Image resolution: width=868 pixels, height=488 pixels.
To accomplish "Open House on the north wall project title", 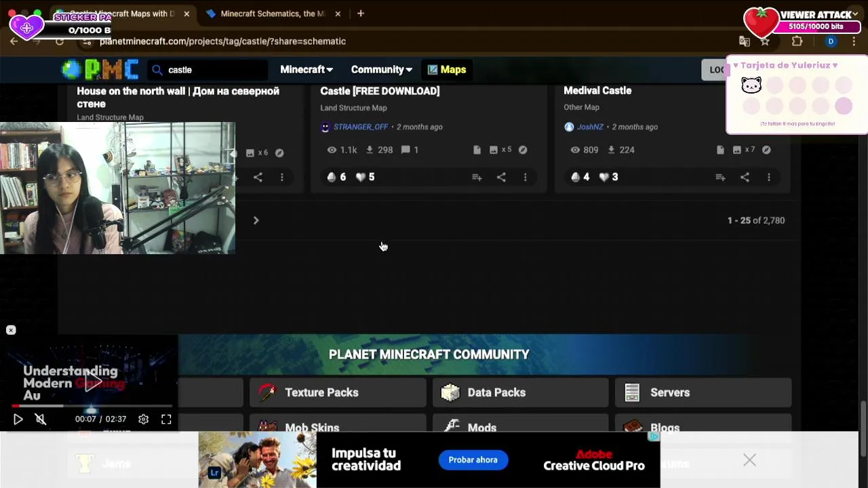I will [x=178, y=97].
